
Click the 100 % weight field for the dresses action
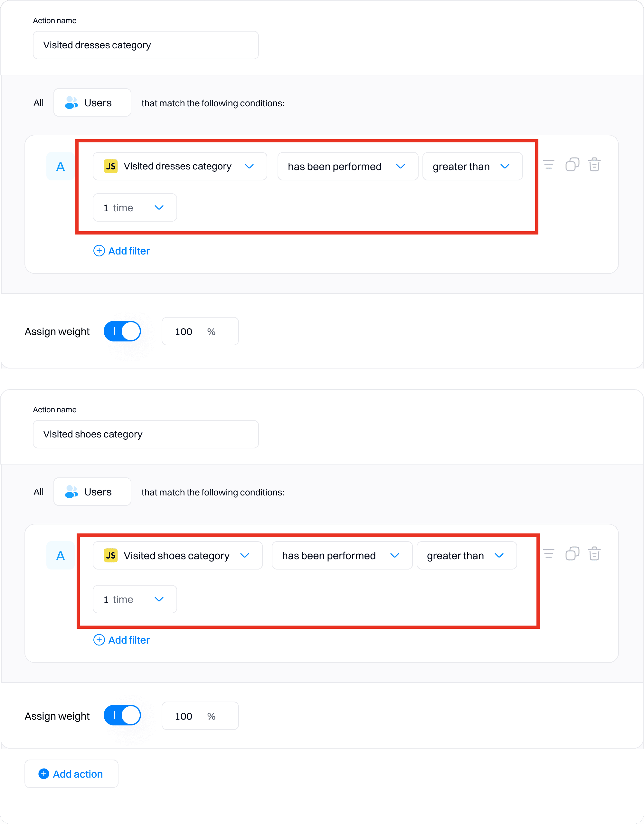(x=200, y=331)
